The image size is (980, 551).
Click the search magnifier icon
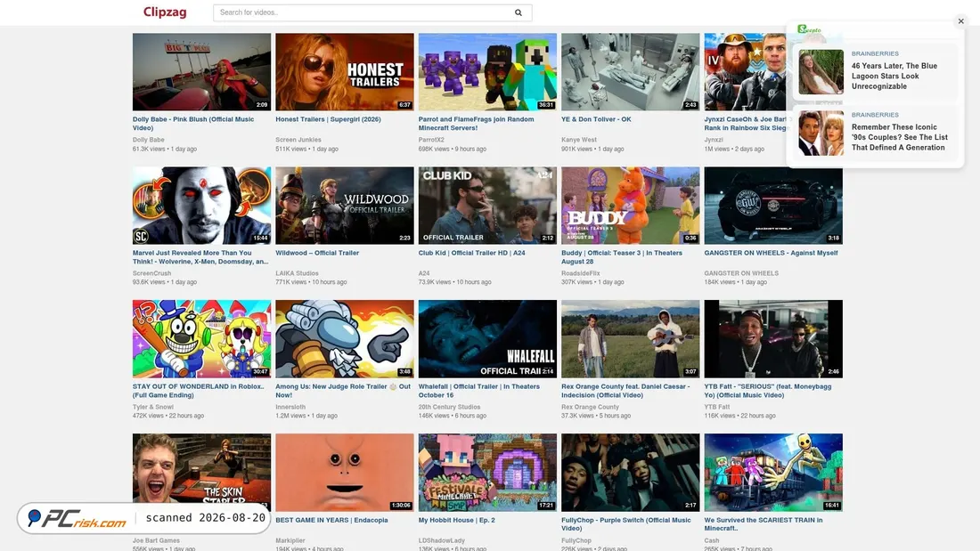[x=519, y=12]
